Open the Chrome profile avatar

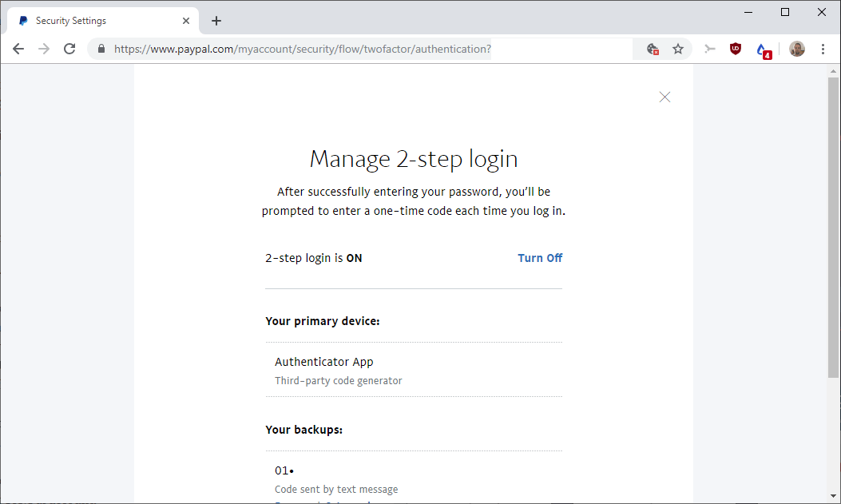pyautogui.click(x=797, y=49)
